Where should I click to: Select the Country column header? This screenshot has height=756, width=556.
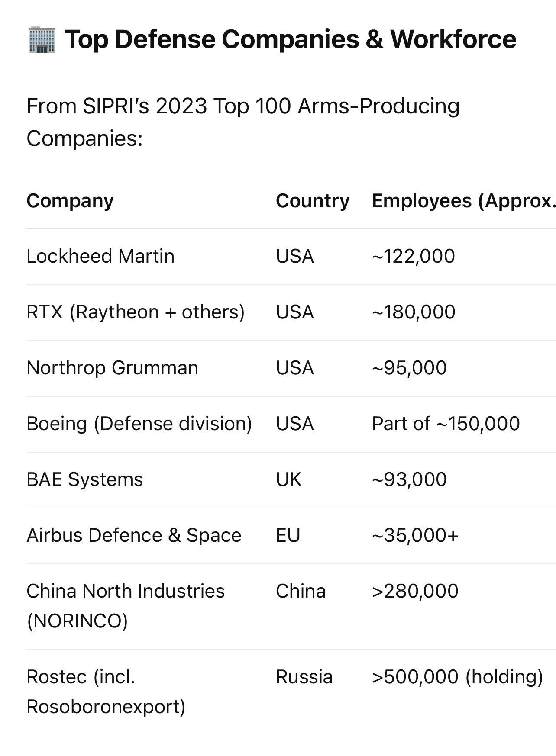(x=312, y=201)
